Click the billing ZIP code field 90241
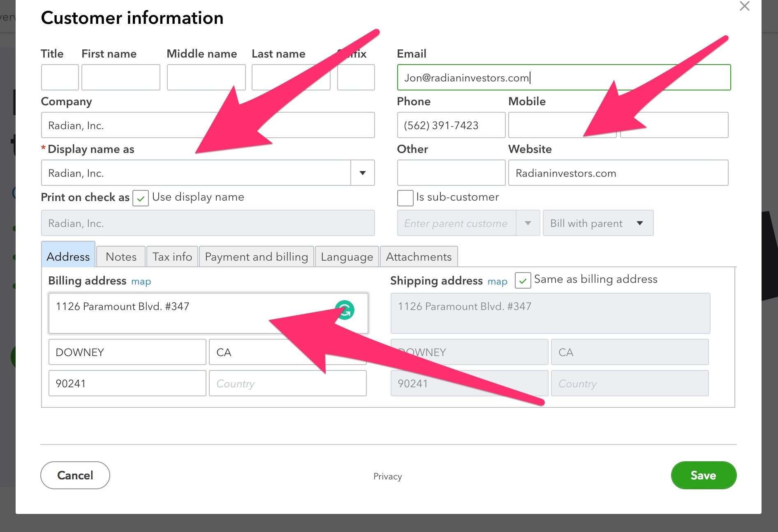 (127, 383)
